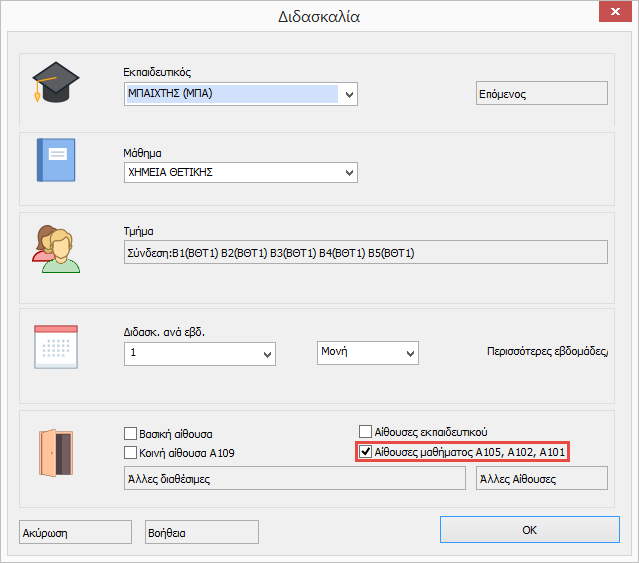Screen dimensions: 639x563
Task: Check the Αίθουσες εκπαιδευτικού option
Action: (365, 432)
